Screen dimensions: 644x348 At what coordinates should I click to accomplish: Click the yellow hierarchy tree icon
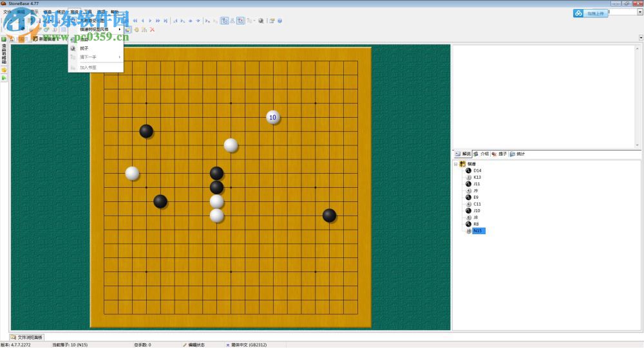tap(144, 30)
